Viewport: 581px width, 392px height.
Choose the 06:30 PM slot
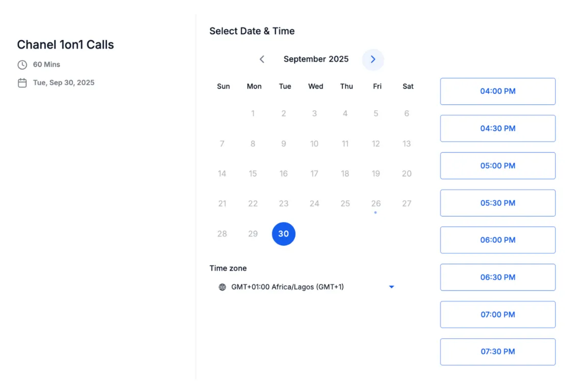tap(498, 278)
